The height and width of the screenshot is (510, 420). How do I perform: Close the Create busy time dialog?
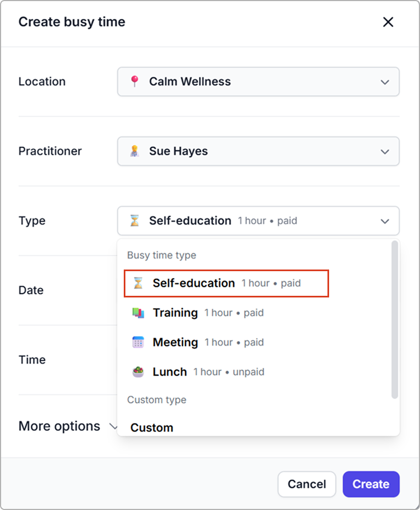388,22
